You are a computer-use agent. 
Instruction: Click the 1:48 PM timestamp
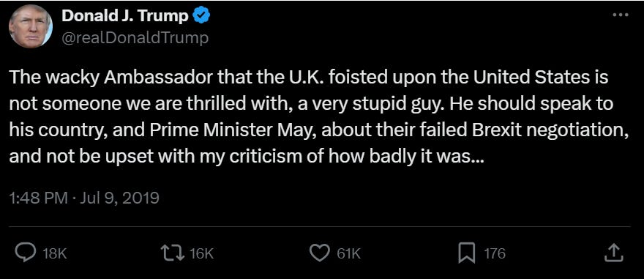tap(38, 198)
